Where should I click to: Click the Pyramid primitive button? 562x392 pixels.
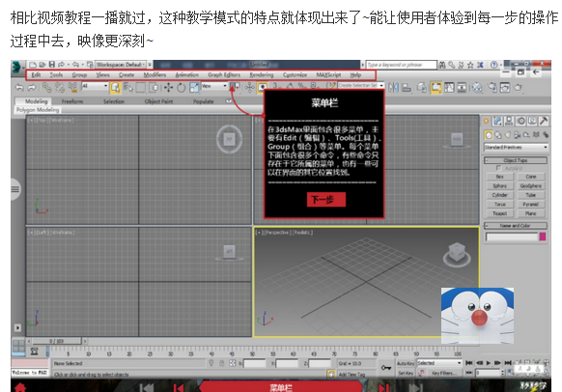click(531, 205)
